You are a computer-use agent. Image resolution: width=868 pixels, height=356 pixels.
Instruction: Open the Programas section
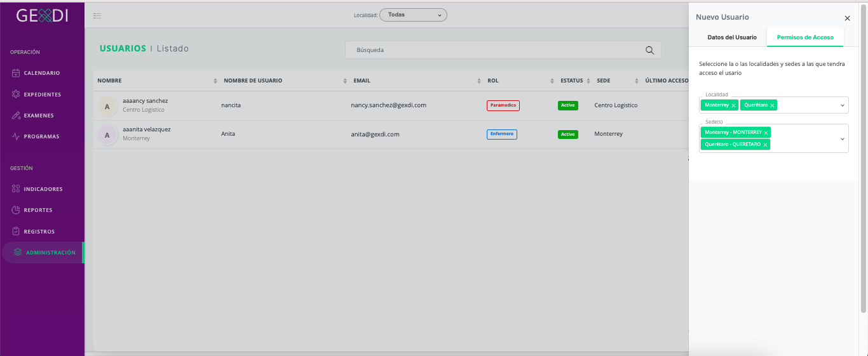click(x=42, y=136)
